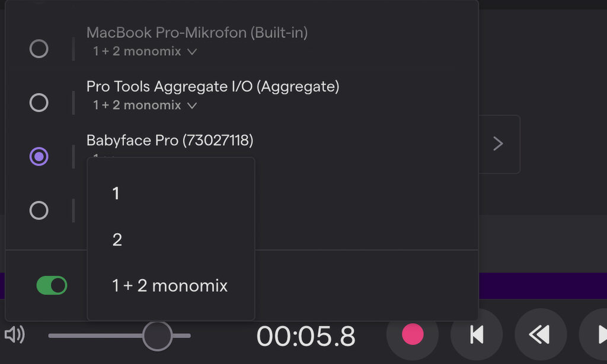The image size is (607, 364).
Task: Skip to beginning of timeline
Action: pos(477,334)
